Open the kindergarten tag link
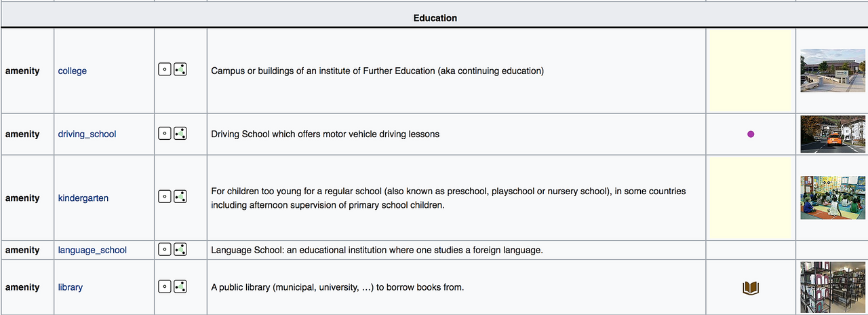This screenshot has height=315, width=868. pos(83,198)
